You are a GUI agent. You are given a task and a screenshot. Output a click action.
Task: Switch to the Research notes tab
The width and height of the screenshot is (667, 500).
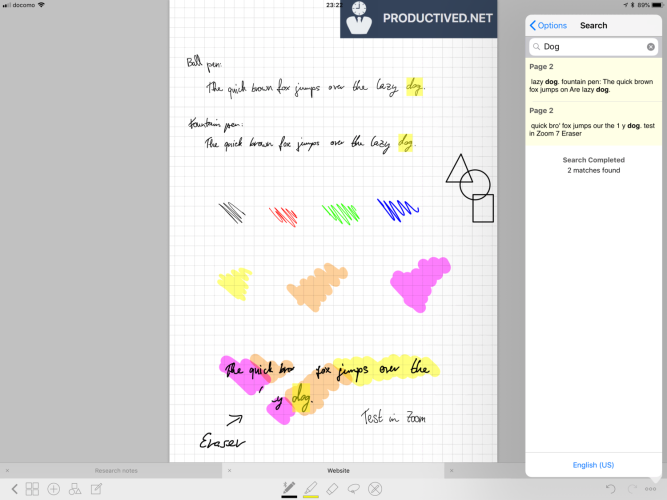116,471
